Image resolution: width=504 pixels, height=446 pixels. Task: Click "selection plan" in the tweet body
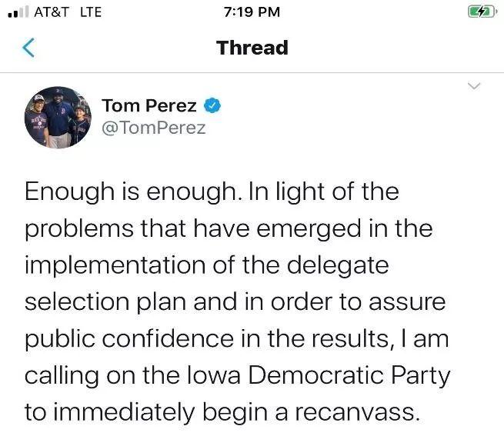(x=105, y=302)
